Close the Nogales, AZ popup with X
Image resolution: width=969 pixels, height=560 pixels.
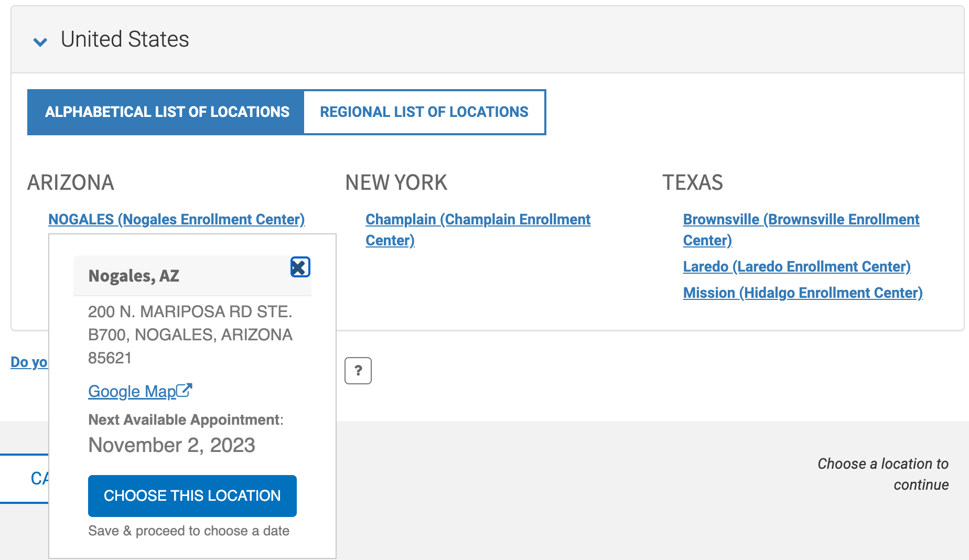tap(300, 267)
